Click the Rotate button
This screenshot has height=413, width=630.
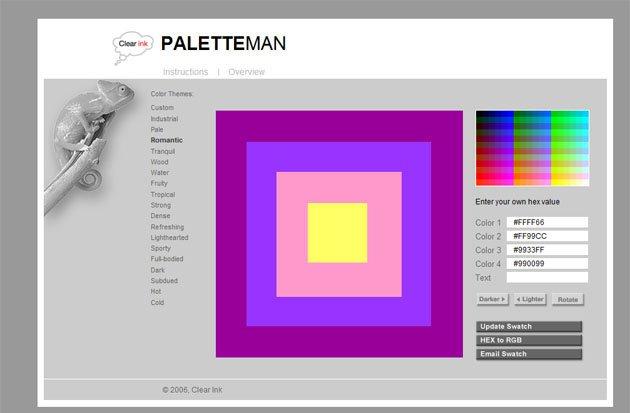[x=567, y=299]
